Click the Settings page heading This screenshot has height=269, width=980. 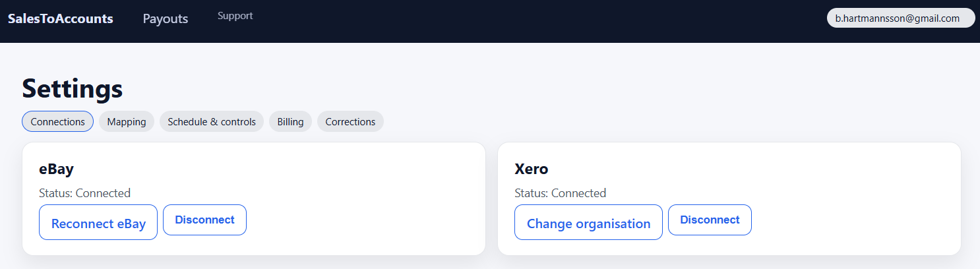pos(73,89)
